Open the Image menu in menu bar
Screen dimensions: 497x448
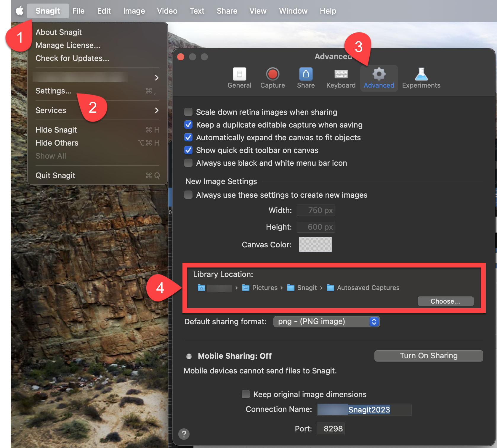[134, 11]
